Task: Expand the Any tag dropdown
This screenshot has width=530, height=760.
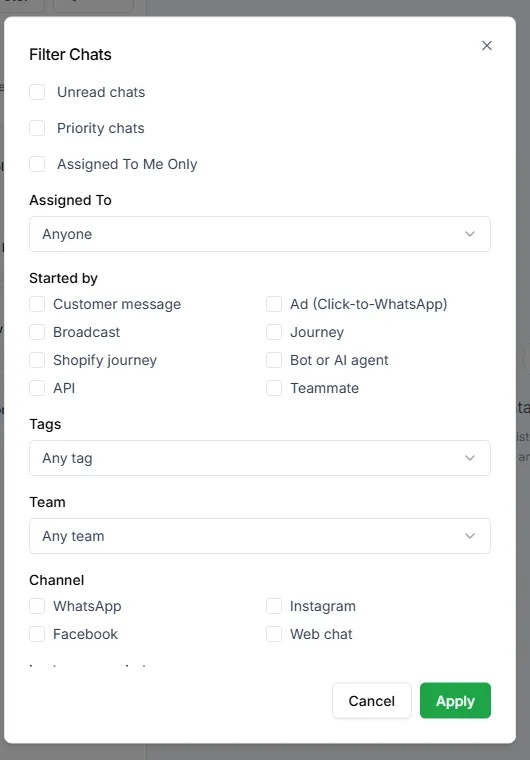Action: 260,458
